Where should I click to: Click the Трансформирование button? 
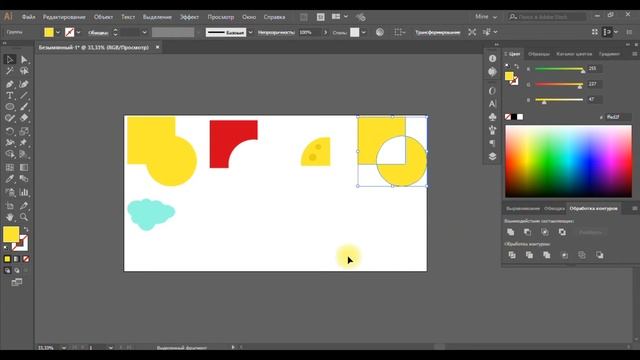point(438,32)
